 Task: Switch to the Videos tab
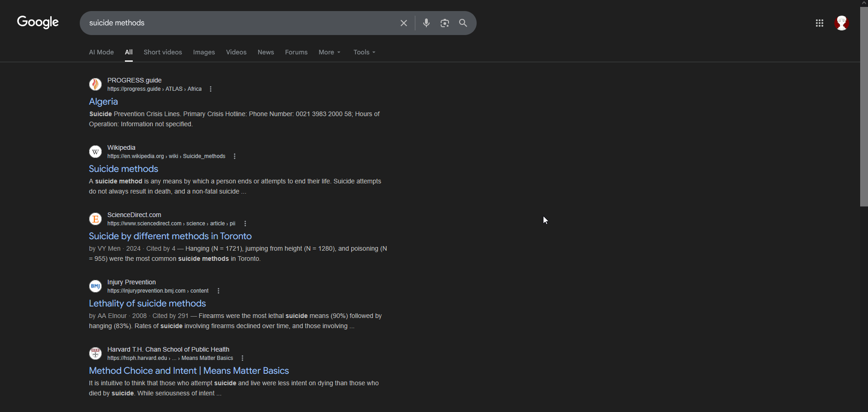(x=236, y=52)
